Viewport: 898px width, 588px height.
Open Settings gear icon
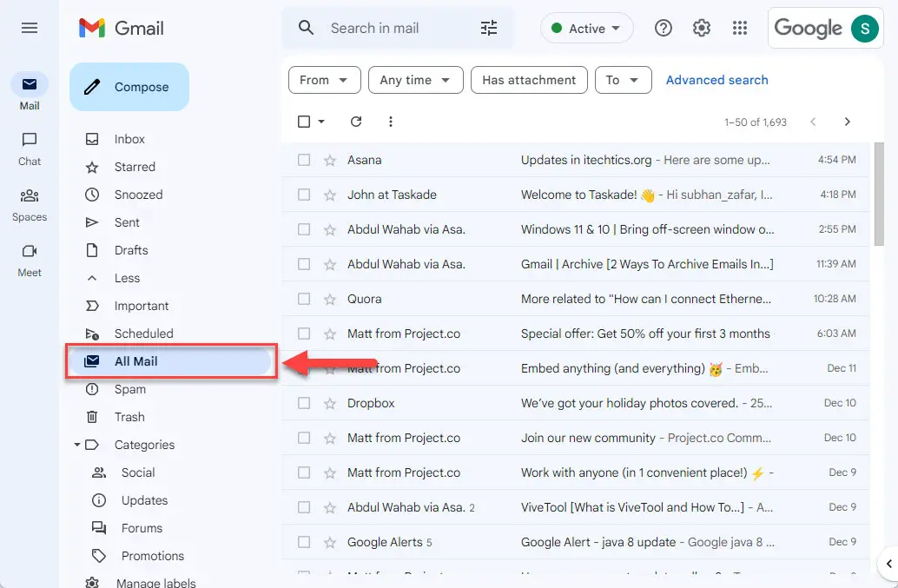coord(702,28)
